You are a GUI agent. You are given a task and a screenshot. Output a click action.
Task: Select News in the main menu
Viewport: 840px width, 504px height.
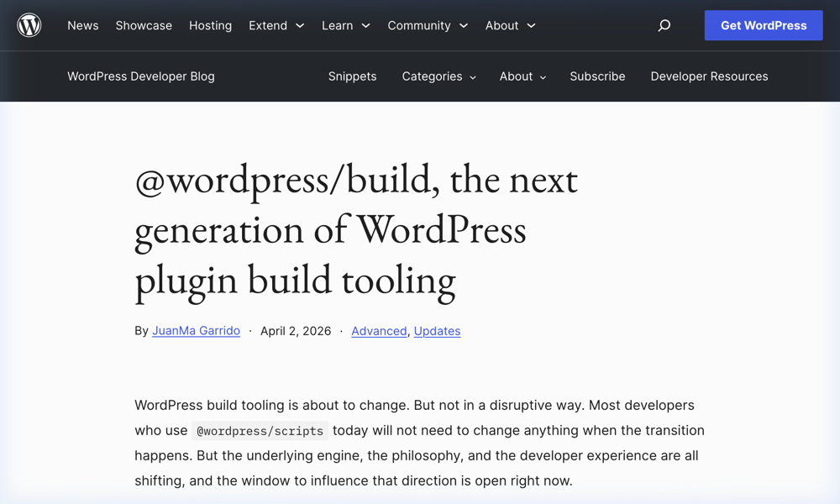pyautogui.click(x=82, y=26)
